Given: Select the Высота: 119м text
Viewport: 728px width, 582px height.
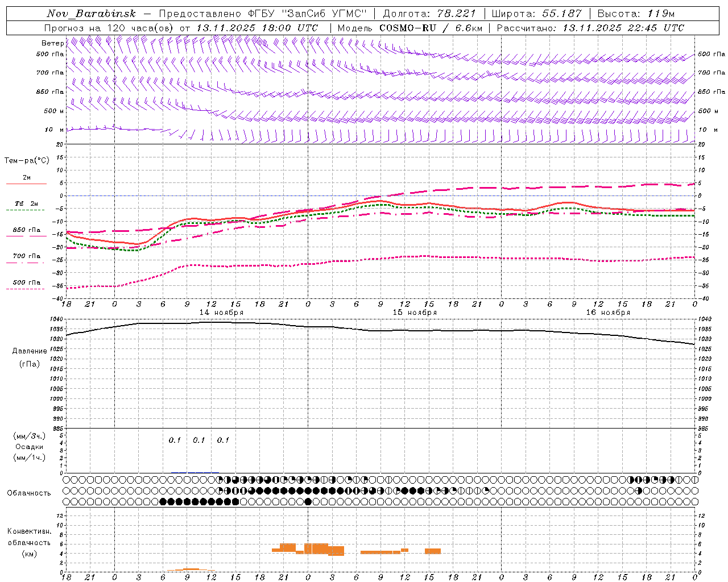Looking at the screenshot, I should (636, 14).
